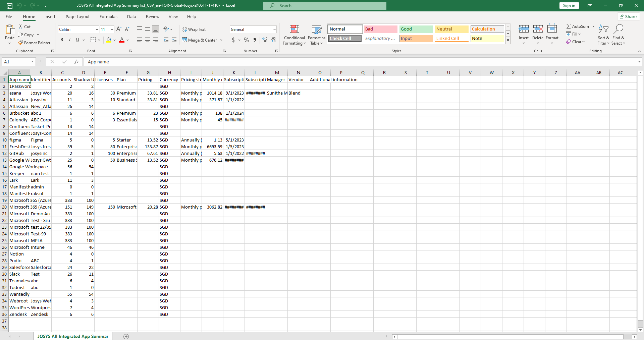
Task: Decrease font size with the smaller A icon
Action: click(x=127, y=29)
